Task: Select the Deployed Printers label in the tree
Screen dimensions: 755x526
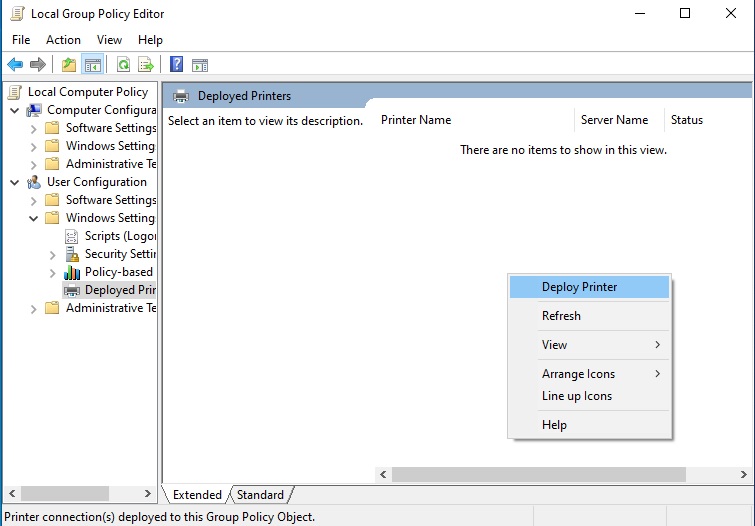Action: tap(120, 290)
